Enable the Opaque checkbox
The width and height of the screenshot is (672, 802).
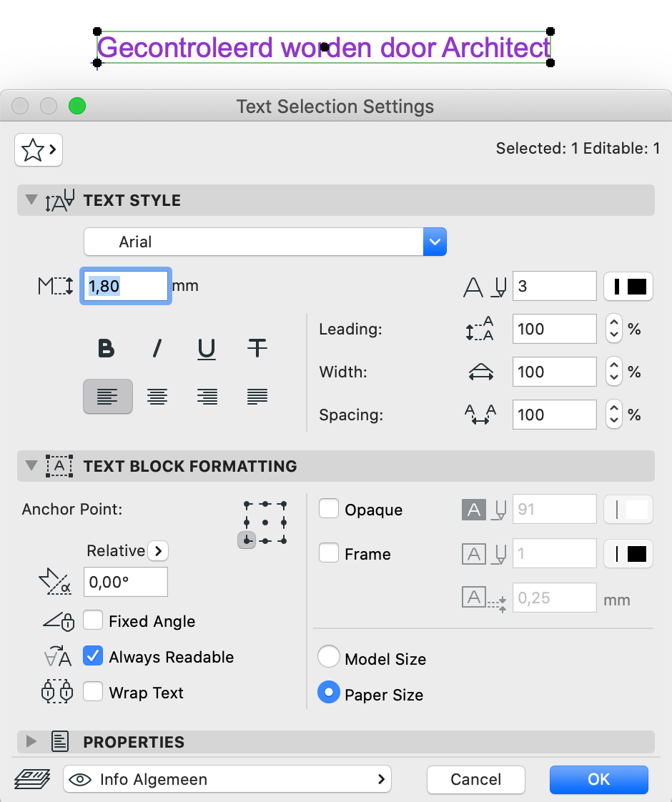[328, 509]
